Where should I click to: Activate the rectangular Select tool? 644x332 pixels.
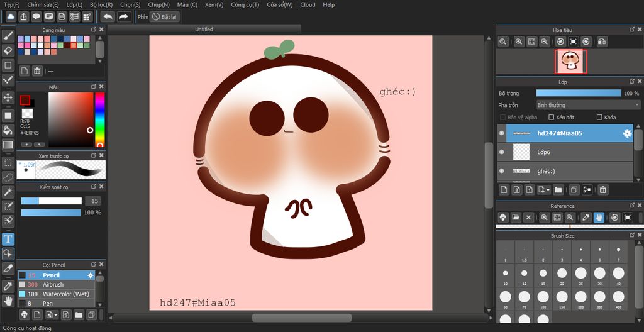pyautogui.click(x=8, y=163)
